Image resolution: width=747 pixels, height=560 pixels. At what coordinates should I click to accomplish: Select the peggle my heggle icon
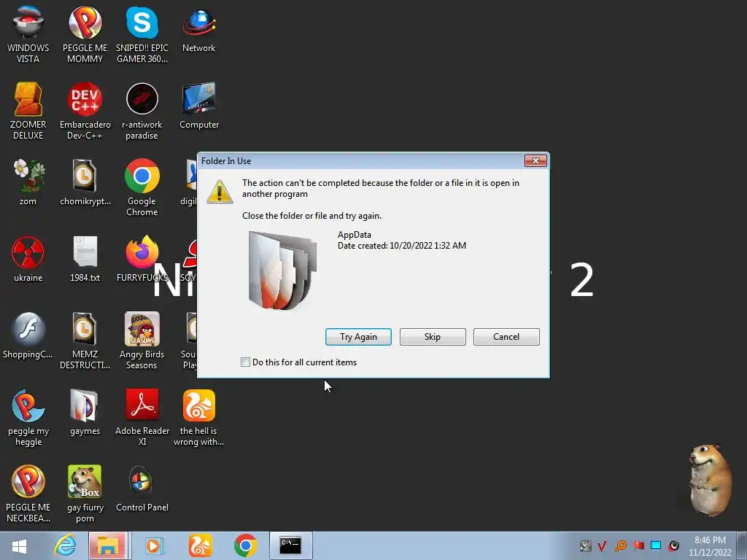pos(28,418)
